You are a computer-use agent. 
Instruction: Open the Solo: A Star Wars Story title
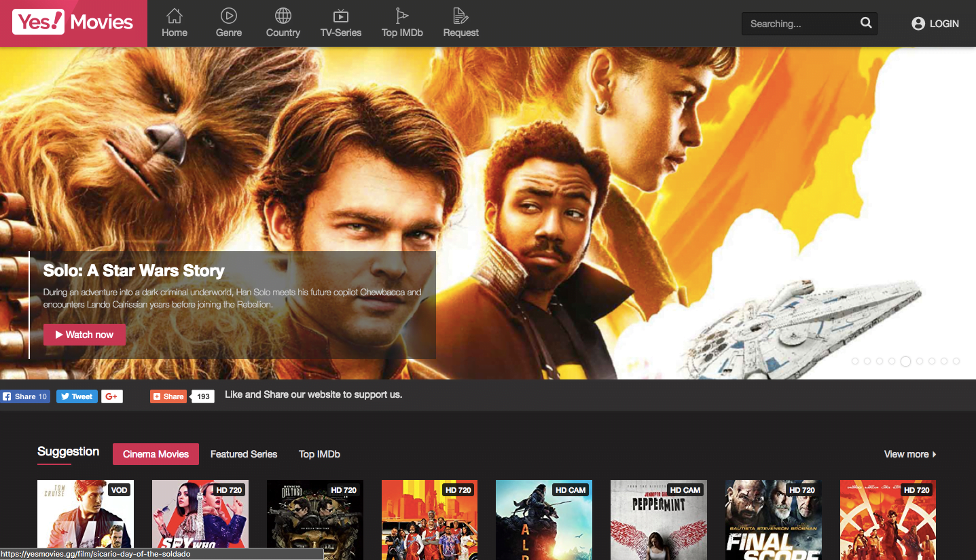(x=134, y=271)
